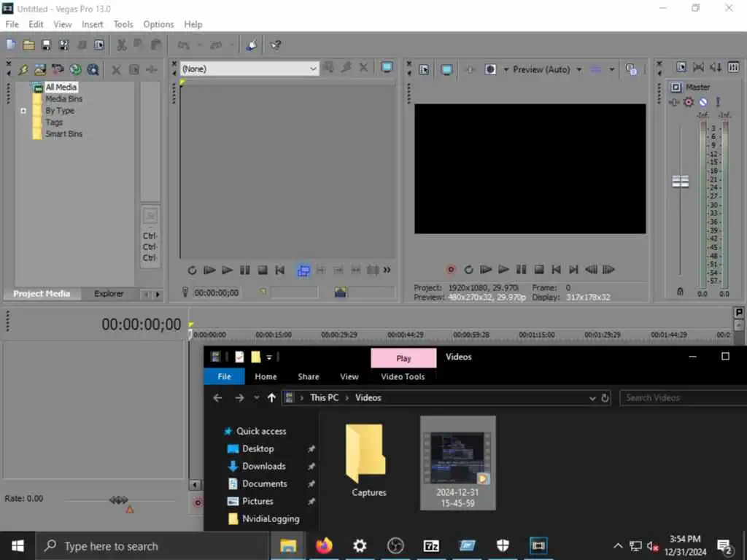Play in the Trimmer transport
The image size is (747, 560).
[227, 271]
